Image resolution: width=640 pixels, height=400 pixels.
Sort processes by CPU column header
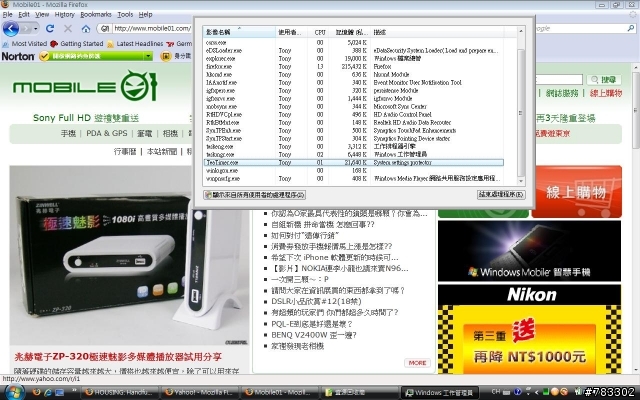click(x=319, y=32)
